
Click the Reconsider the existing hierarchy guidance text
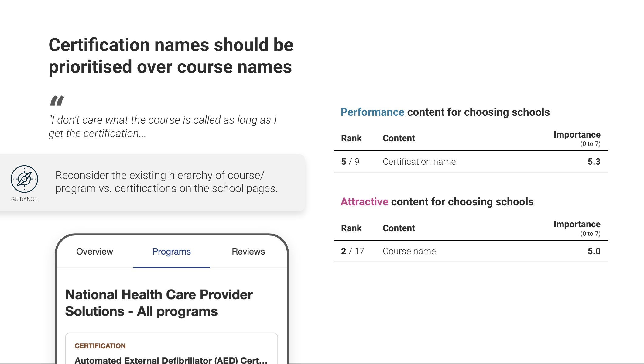(x=166, y=182)
